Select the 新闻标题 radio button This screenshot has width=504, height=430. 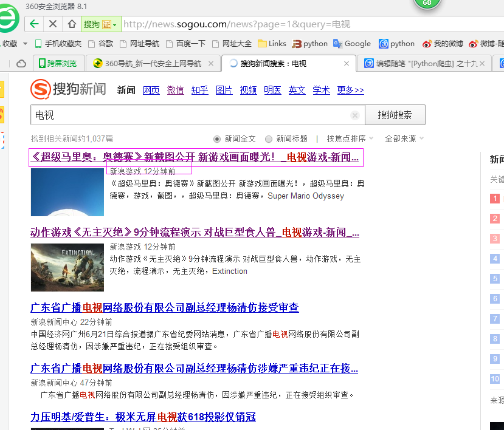[268, 139]
